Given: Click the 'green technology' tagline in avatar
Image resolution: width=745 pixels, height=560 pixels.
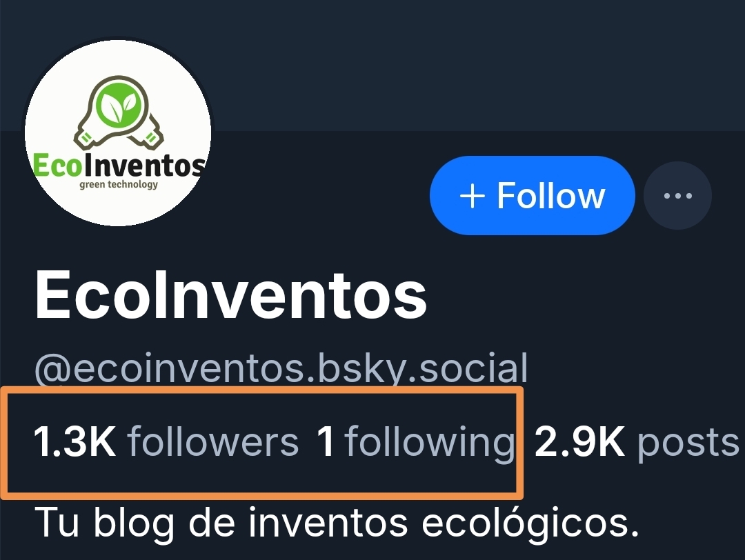Looking at the screenshot, I should [x=119, y=184].
